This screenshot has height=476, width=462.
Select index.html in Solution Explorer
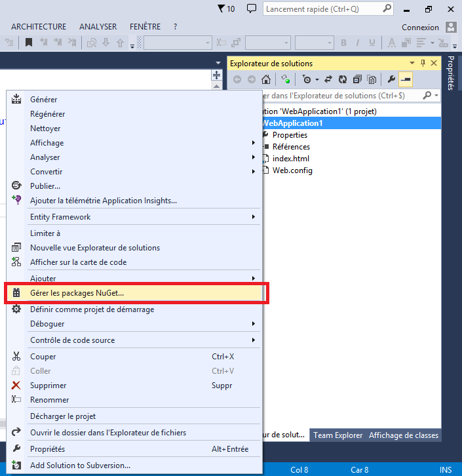(x=290, y=159)
